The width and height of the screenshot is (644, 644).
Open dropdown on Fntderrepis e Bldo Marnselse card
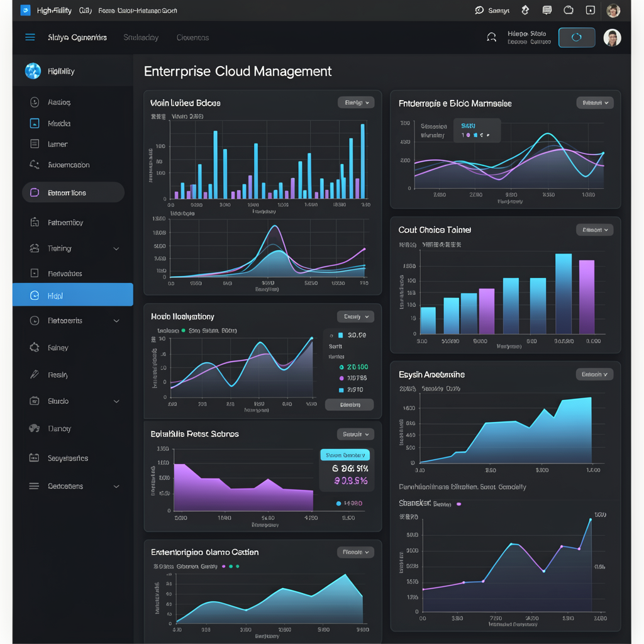(x=595, y=103)
